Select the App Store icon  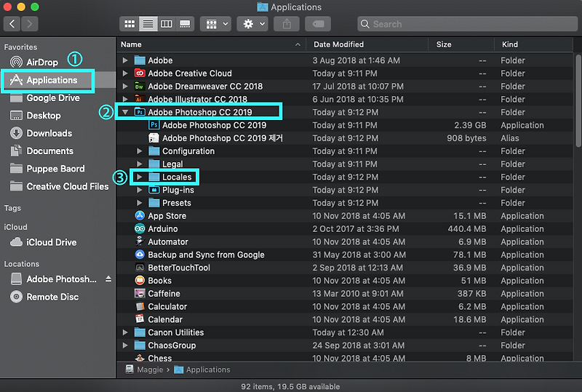140,216
